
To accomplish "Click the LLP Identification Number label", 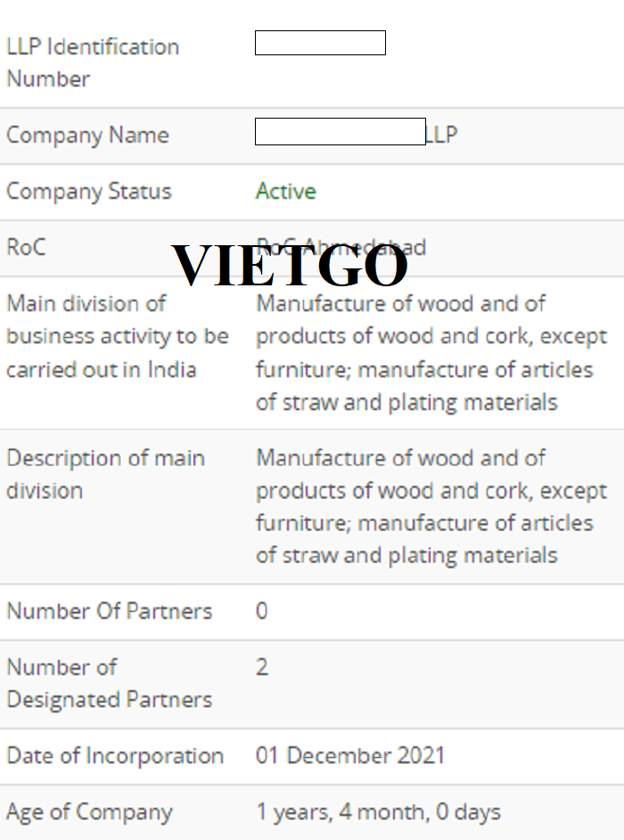I will click(93, 62).
